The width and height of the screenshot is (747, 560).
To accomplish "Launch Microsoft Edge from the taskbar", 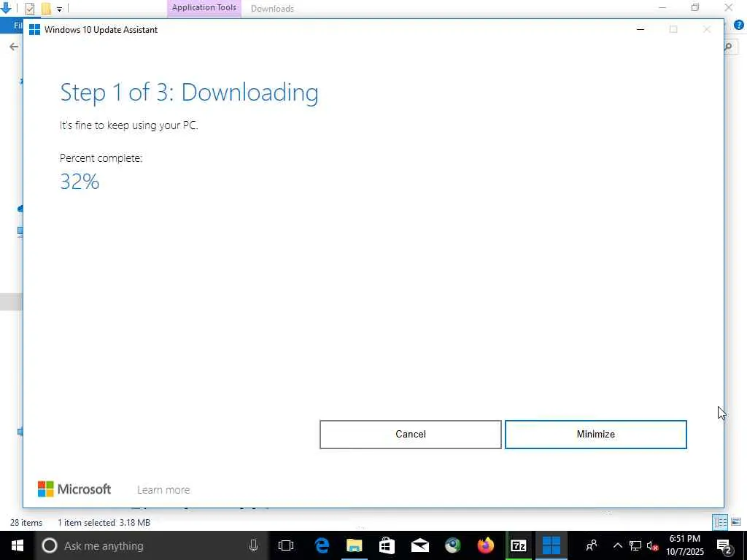I will coord(322,545).
